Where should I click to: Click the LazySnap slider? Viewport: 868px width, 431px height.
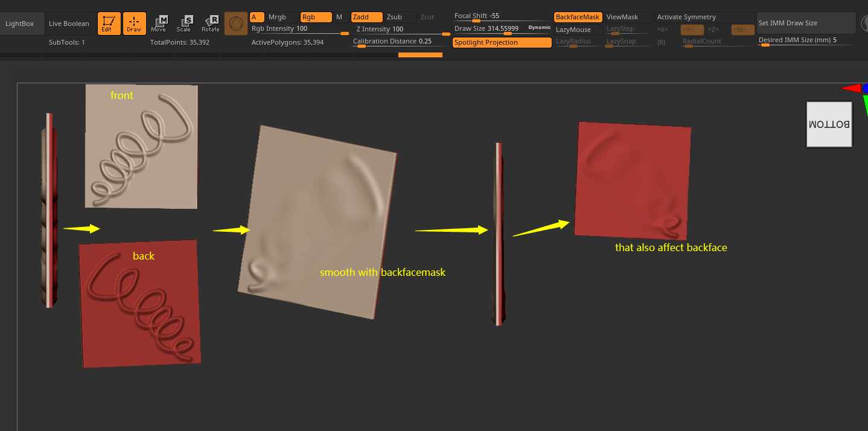628,42
